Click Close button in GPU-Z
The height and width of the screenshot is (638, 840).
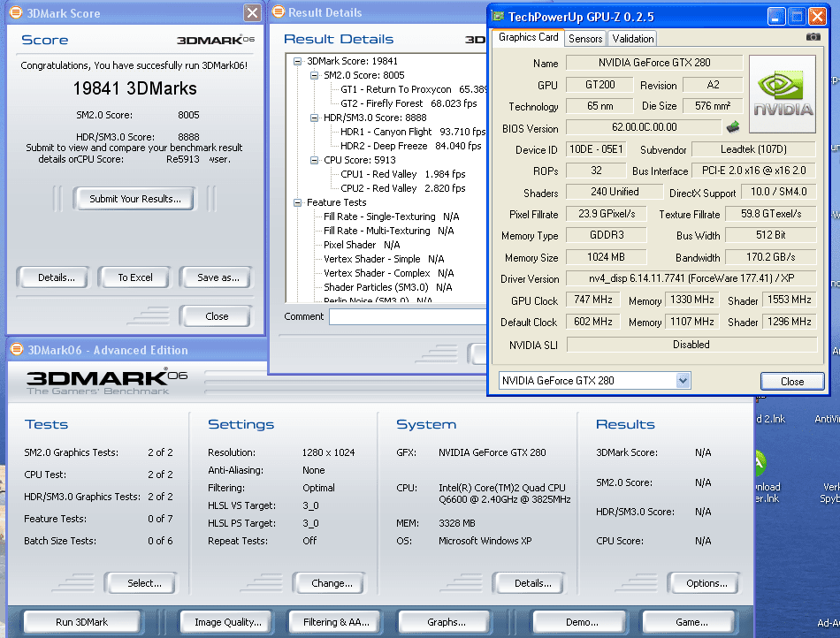792,381
